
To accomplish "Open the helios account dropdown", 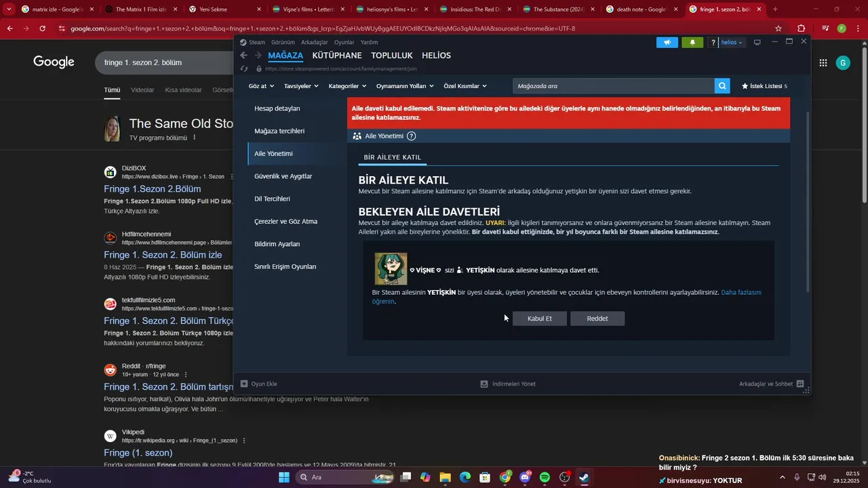I will 732,42.
